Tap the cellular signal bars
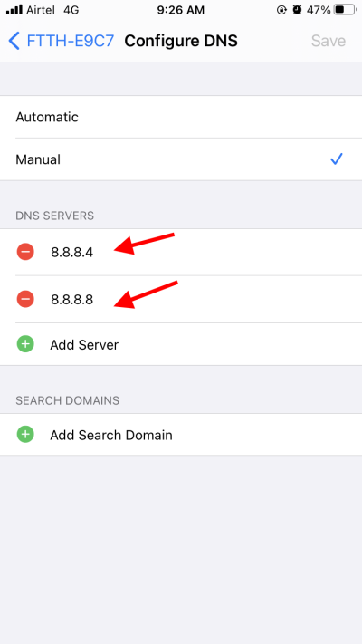Screen dimensions: 362x644 click(14, 10)
